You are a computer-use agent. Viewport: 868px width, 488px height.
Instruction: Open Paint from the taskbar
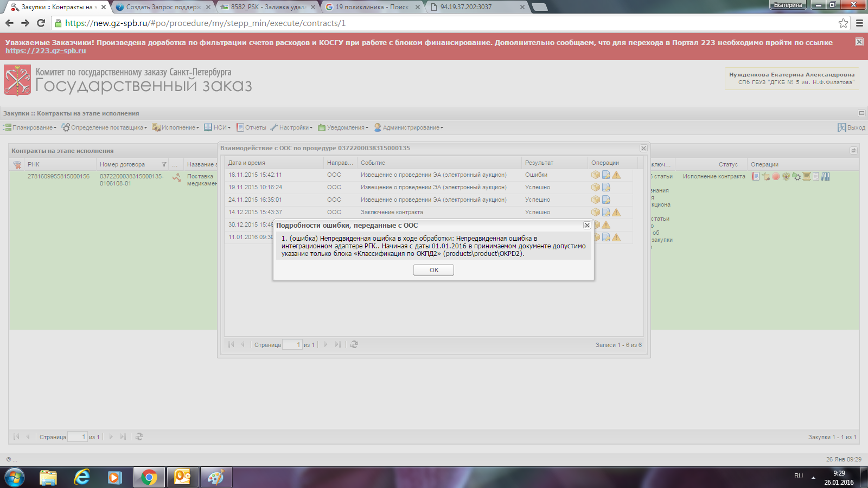[x=216, y=477]
